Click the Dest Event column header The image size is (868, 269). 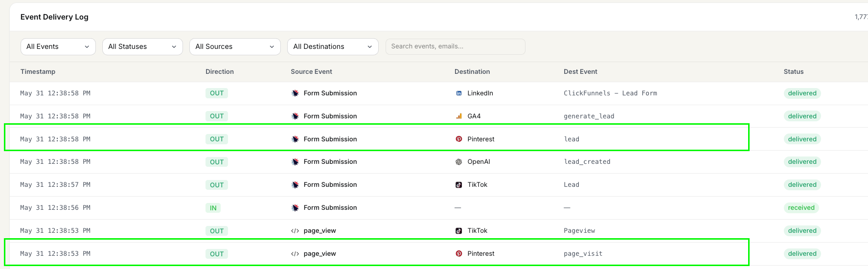[580, 71]
